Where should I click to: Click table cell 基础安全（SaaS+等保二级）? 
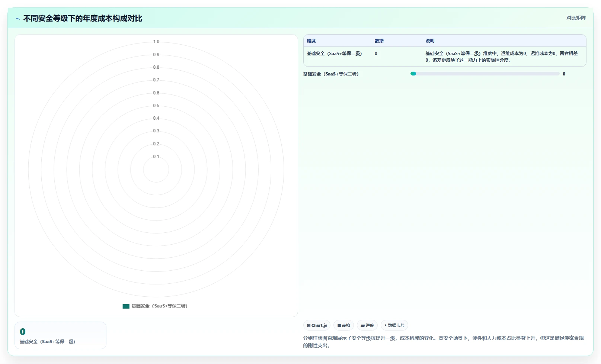pos(334,54)
